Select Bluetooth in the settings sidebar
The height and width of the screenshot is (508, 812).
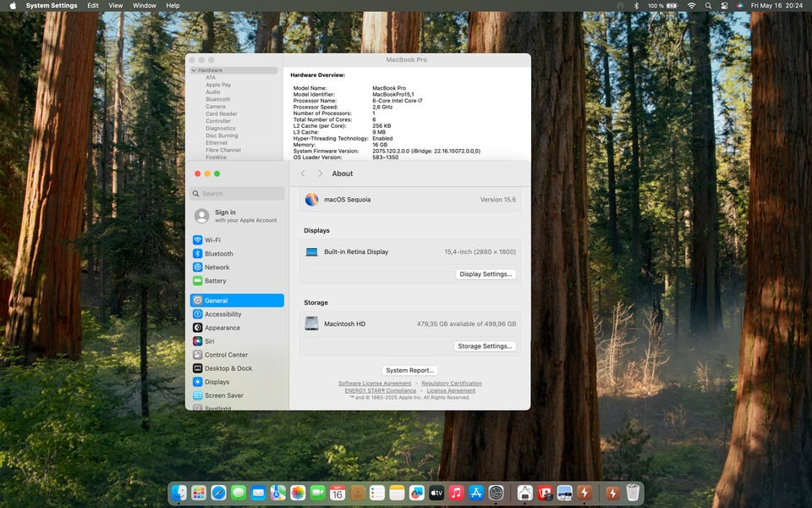click(218, 253)
